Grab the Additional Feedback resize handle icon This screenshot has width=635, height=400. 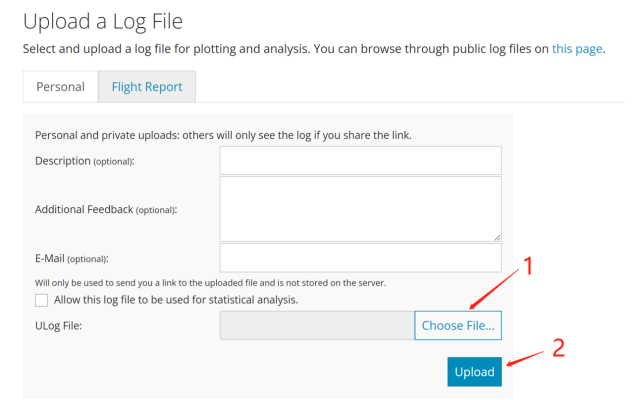point(497,238)
